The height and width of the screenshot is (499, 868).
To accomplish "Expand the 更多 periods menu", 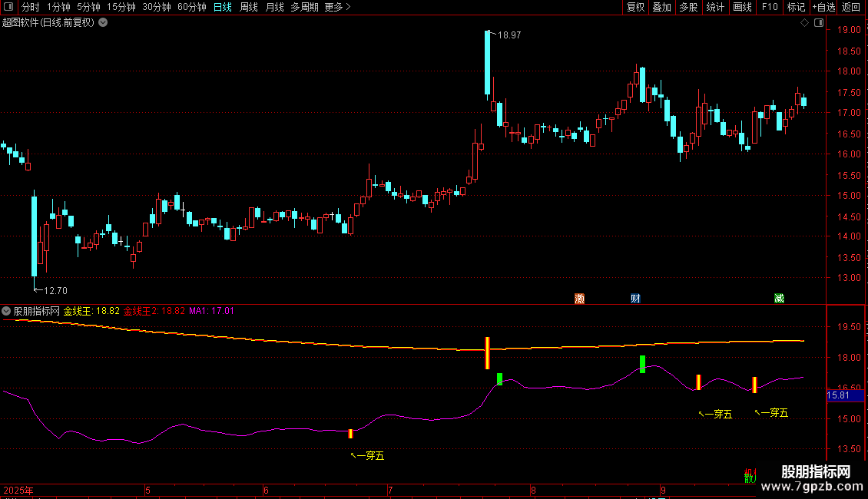I will 338,7.
